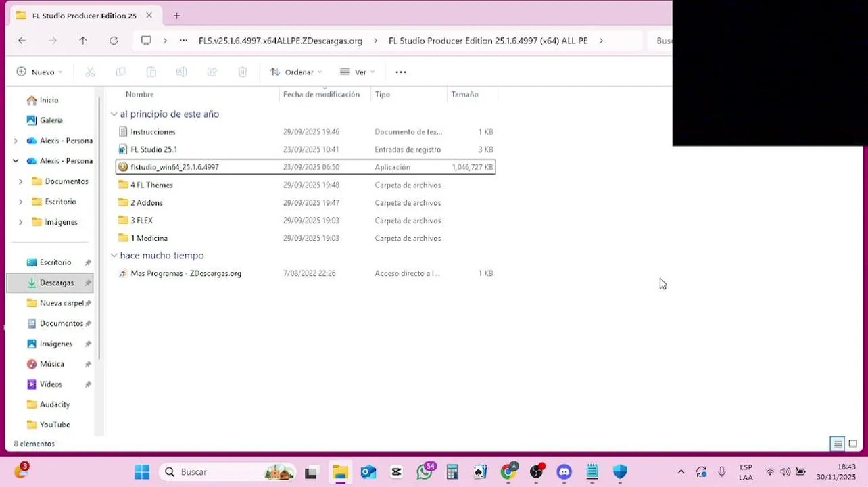The image size is (868, 487).
Task: Open Discord from the taskbar
Action: click(x=564, y=471)
